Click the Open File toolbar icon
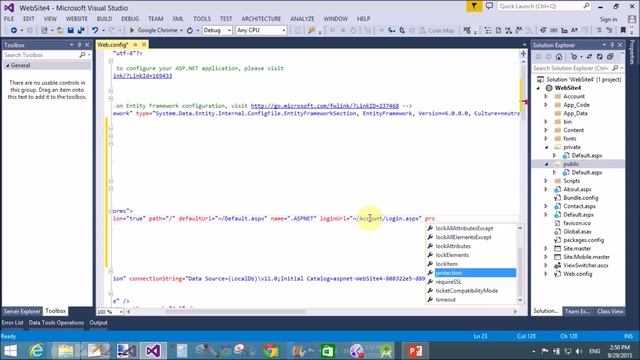 (x=60, y=30)
